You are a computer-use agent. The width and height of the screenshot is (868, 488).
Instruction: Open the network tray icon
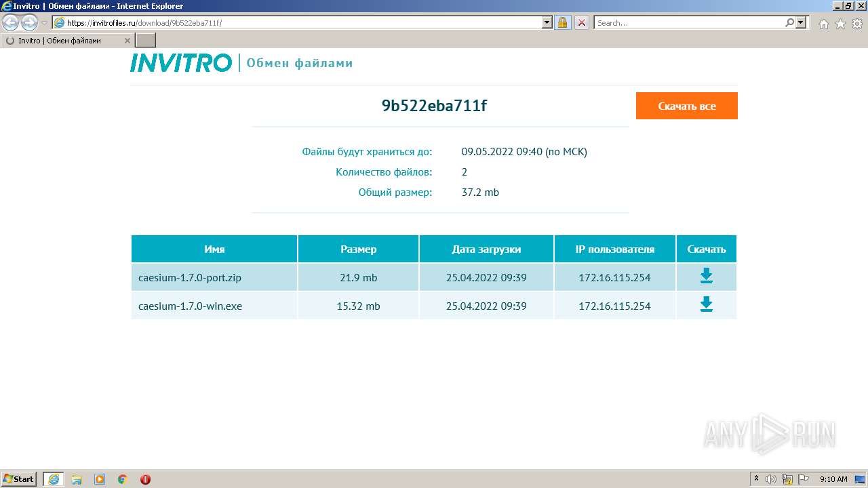coord(787,479)
